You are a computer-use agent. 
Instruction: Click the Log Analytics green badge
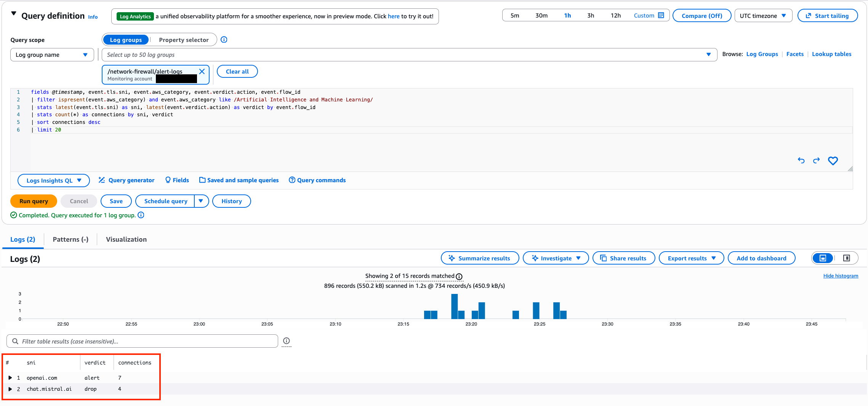tap(135, 16)
